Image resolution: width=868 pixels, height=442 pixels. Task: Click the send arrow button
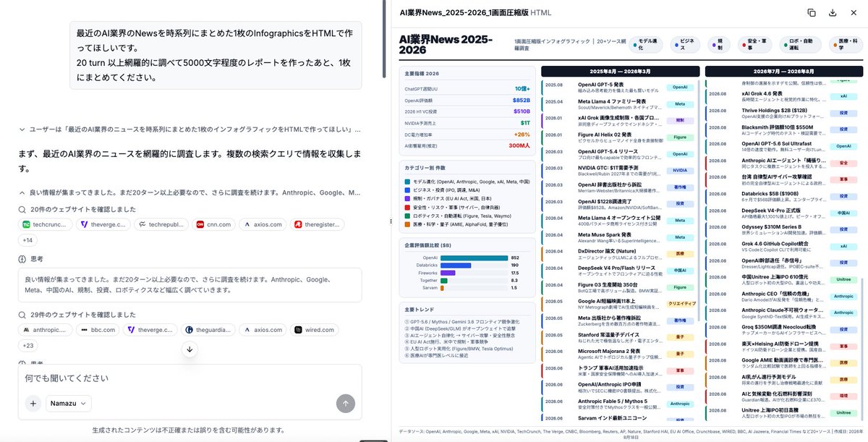click(x=345, y=404)
